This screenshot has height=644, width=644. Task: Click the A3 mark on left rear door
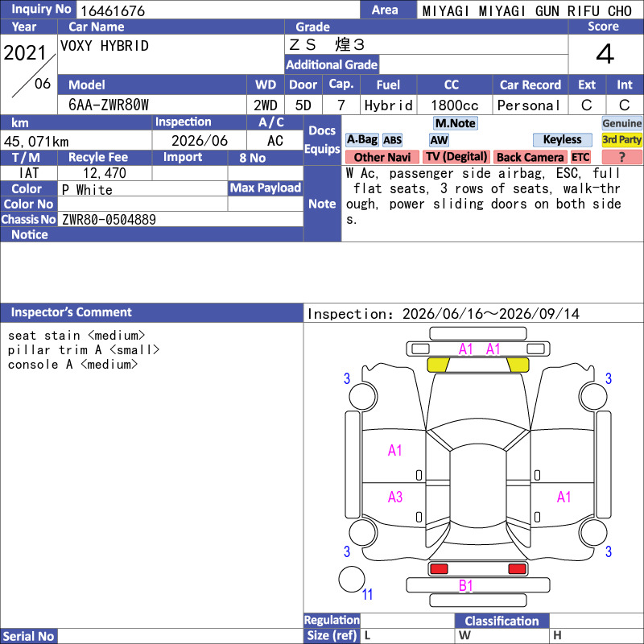click(395, 497)
